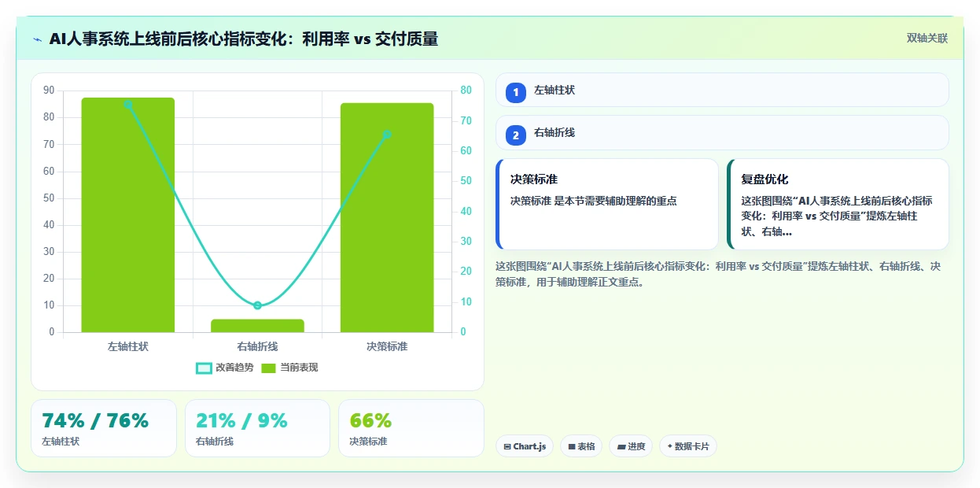980x488 pixels.
Task: Click the 74% / 76% stat card
Action: (x=104, y=428)
